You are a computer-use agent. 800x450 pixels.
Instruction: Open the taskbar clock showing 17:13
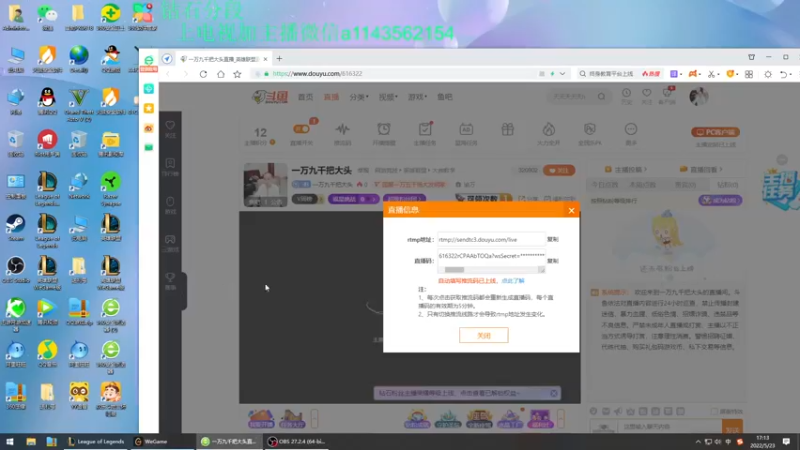(762, 442)
